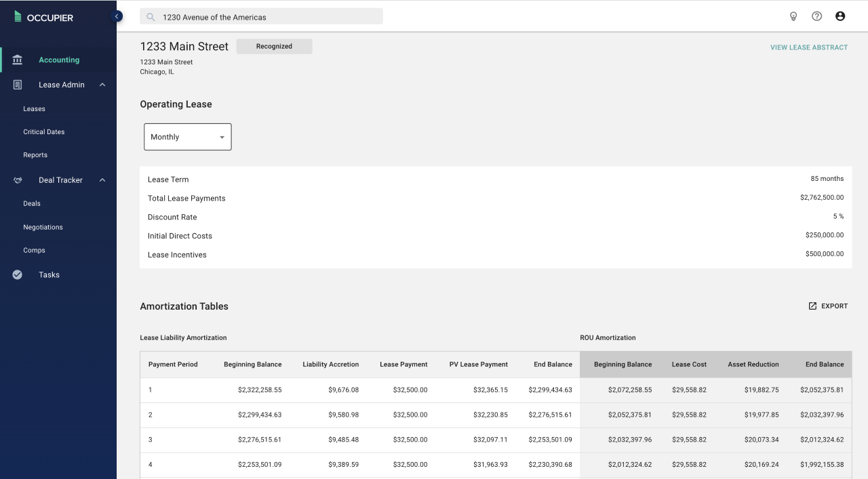Screen dimensions: 868x479
Task: Click the $32,365.15 PV lease payment cell
Action: 490,390
